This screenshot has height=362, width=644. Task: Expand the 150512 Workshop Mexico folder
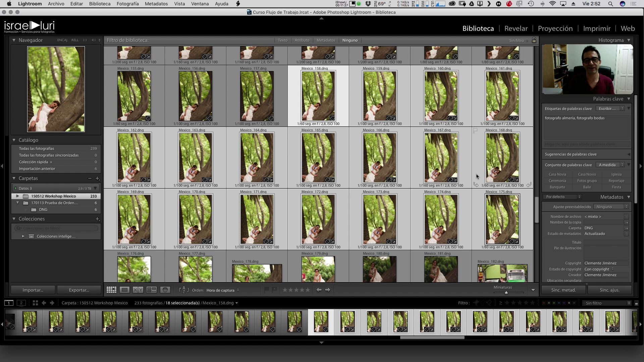[x=17, y=196]
